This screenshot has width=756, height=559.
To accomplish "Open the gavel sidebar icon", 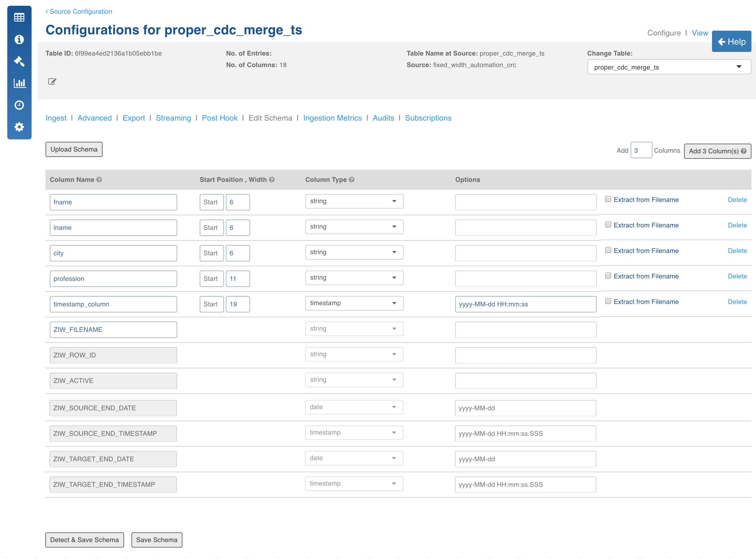I will point(19,61).
